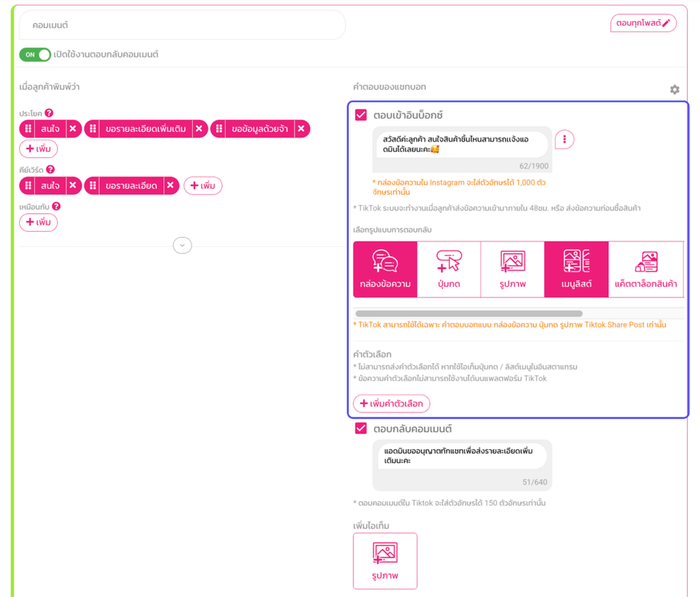Choose the ปุ่มกด reply format
Screen dimensions: 700x597
click(448, 269)
